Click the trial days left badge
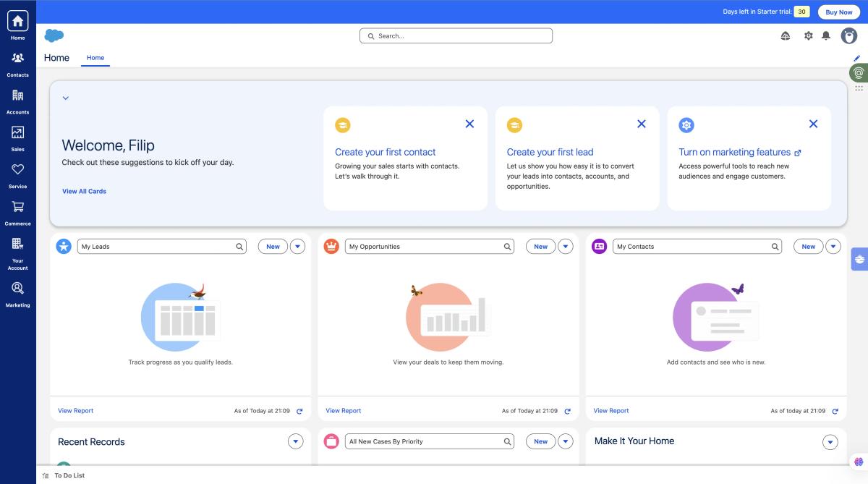The image size is (868, 484). tap(801, 12)
